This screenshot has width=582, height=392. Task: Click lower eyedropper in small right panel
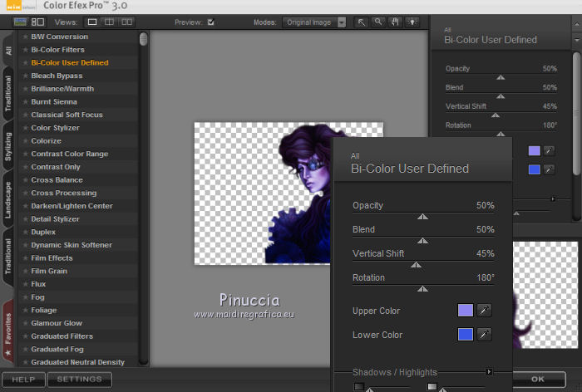pos(549,169)
